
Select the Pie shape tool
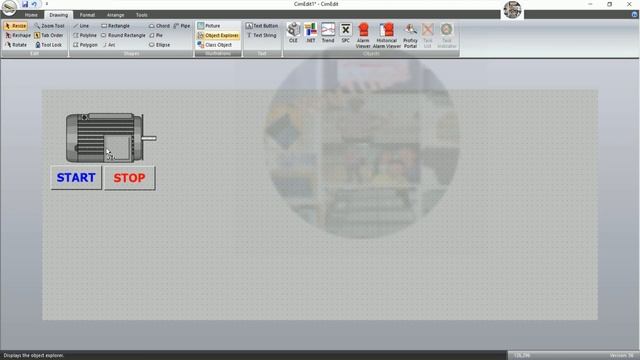click(x=156, y=36)
